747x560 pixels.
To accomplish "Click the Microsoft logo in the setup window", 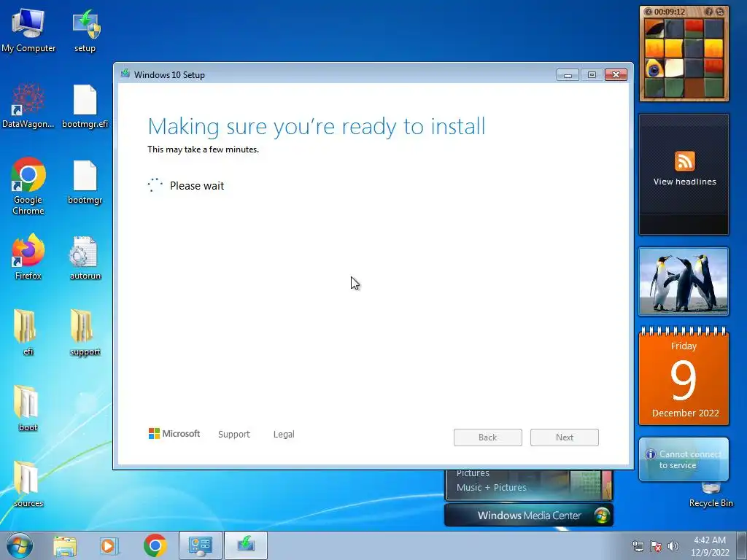I will click(x=174, y=433).
